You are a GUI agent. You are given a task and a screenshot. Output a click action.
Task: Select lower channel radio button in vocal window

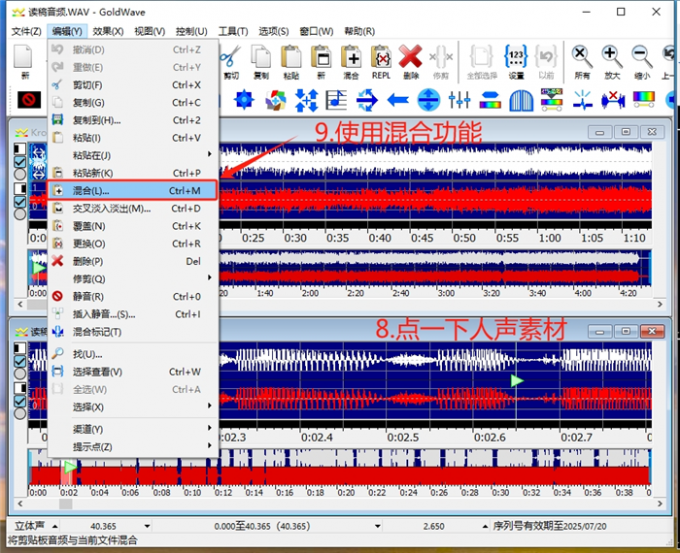20,413
